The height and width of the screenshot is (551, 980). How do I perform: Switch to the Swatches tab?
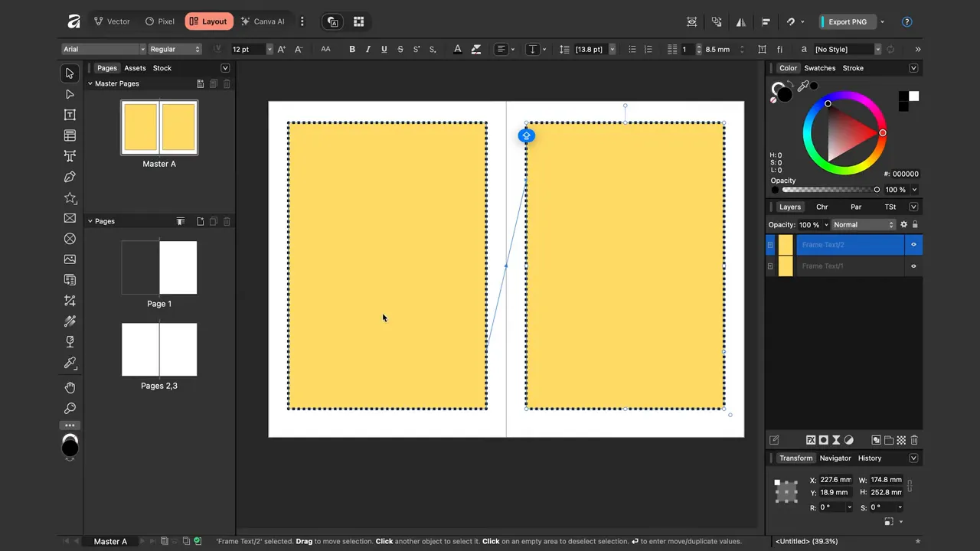(819, 67)
